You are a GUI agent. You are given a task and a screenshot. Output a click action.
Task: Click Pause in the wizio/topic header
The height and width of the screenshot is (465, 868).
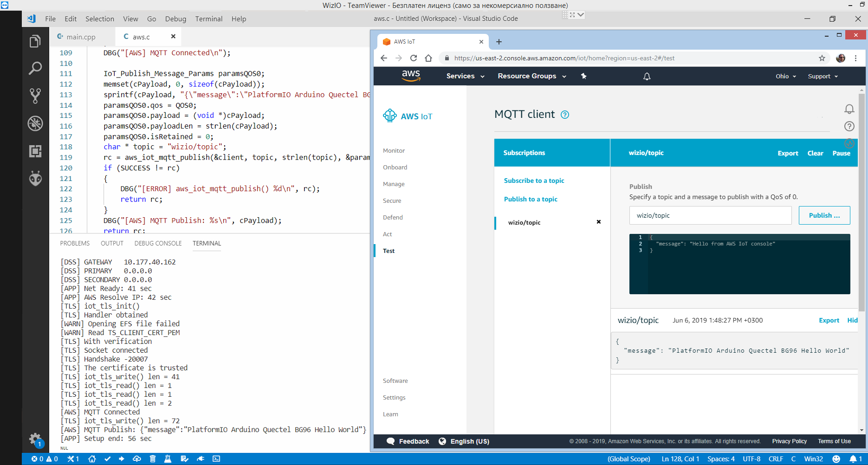(842, 153)
